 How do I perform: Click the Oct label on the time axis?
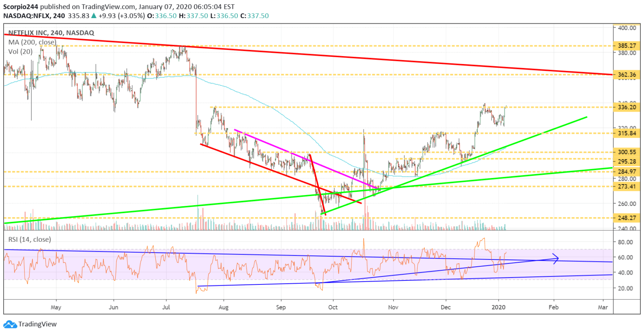[333, 307]
